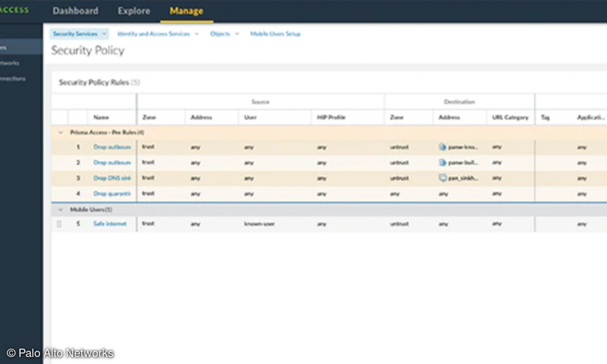Click row number 3 in rules table
Screen dimensions: 607x364
78,178
